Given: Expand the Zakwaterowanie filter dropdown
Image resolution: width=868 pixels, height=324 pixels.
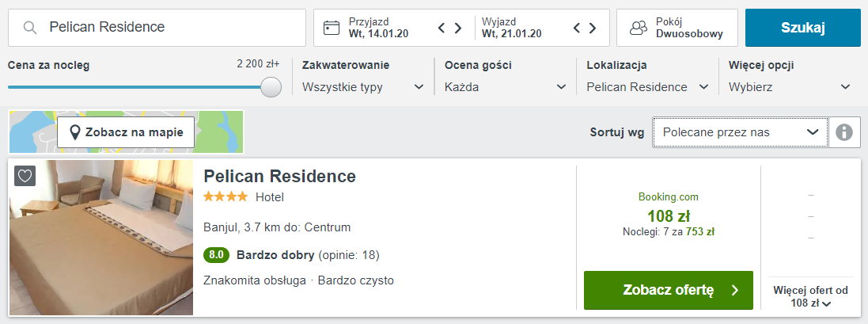Looking at the screenshot, I should (x=363, y=87).
